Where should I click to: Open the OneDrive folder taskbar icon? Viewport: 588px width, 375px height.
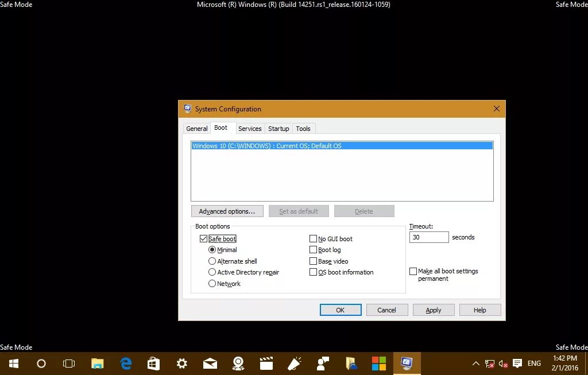pos(351,364)
